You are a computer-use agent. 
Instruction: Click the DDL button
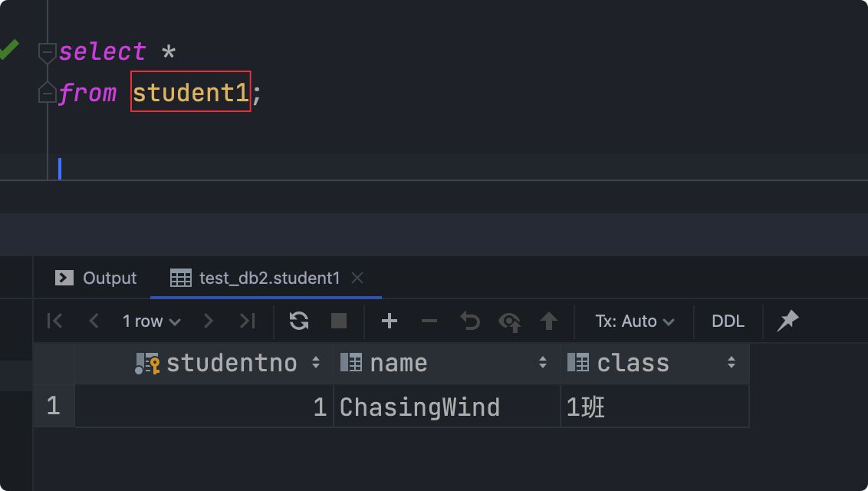pos(728,321)
